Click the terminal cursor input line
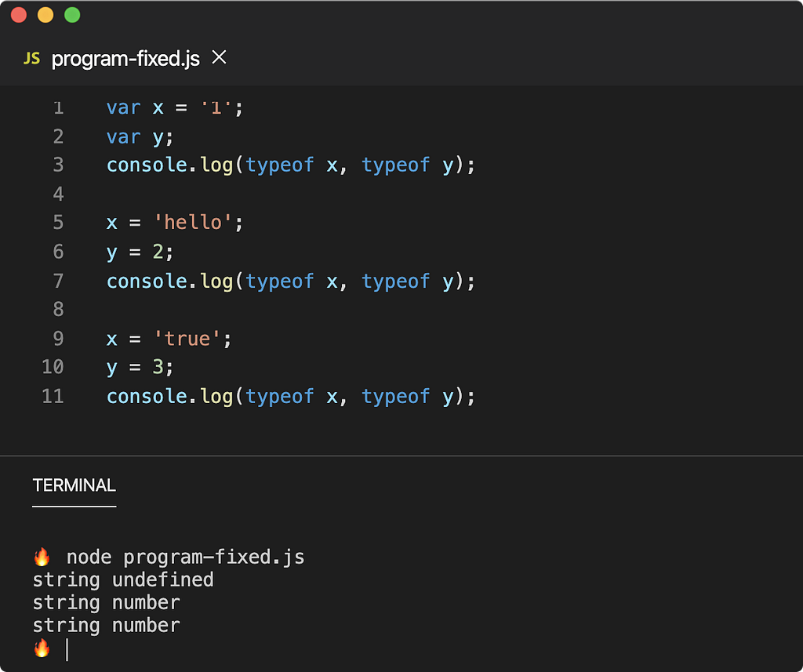 [67, 649]
